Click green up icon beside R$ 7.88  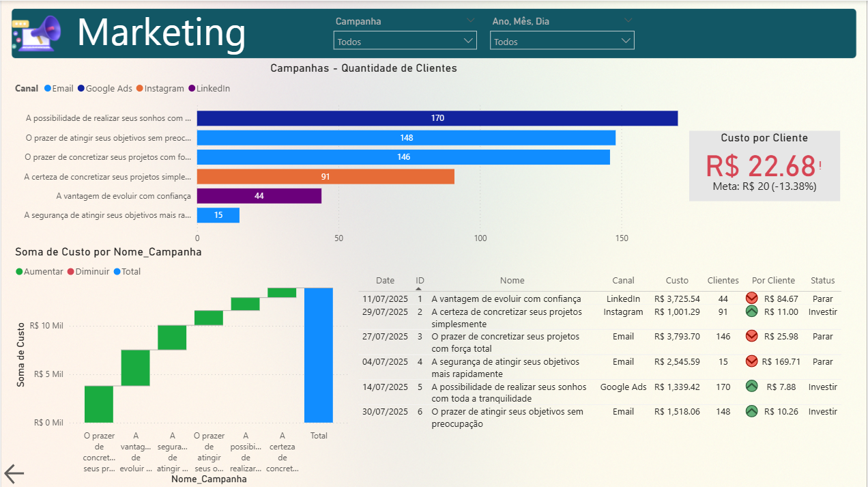(x=751, y=387)
